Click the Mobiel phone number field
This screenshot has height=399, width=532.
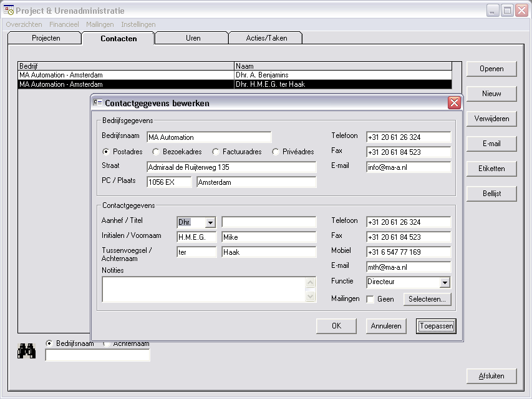point(409,252)
